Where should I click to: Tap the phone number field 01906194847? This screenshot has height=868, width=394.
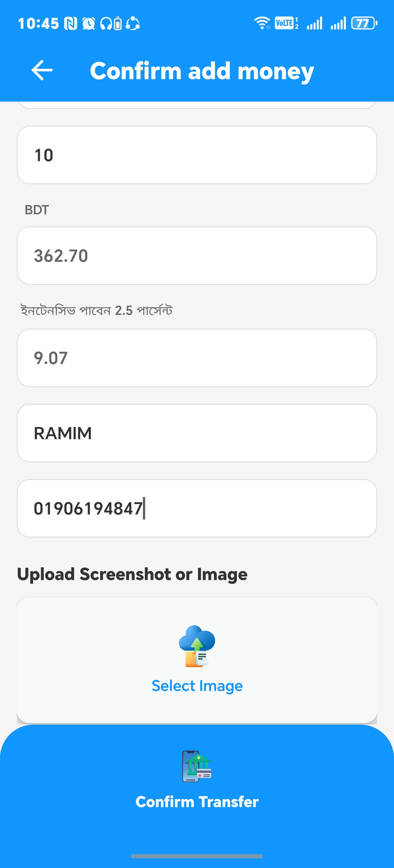point(197,508)
